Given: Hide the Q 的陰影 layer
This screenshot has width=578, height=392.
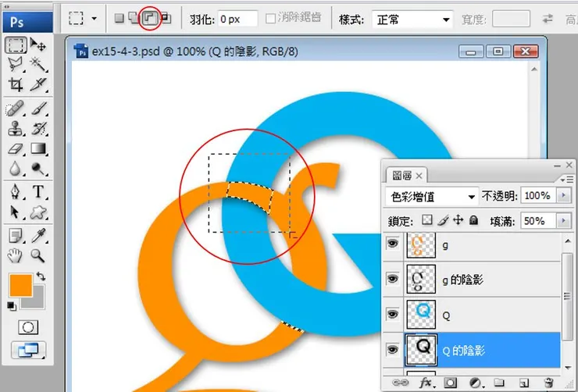Looking at the screenshot, I should pos(393,350).
